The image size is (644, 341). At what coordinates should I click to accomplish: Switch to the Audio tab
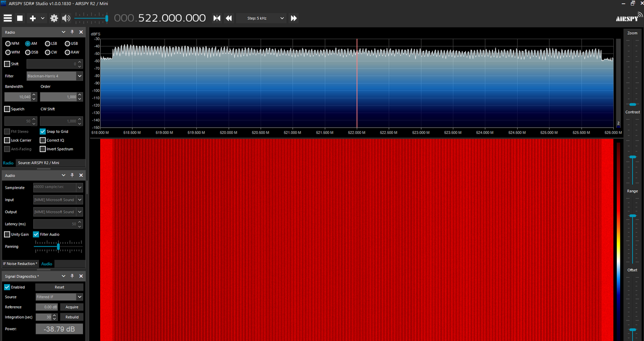pyautogui.click(x=46, y=264)
